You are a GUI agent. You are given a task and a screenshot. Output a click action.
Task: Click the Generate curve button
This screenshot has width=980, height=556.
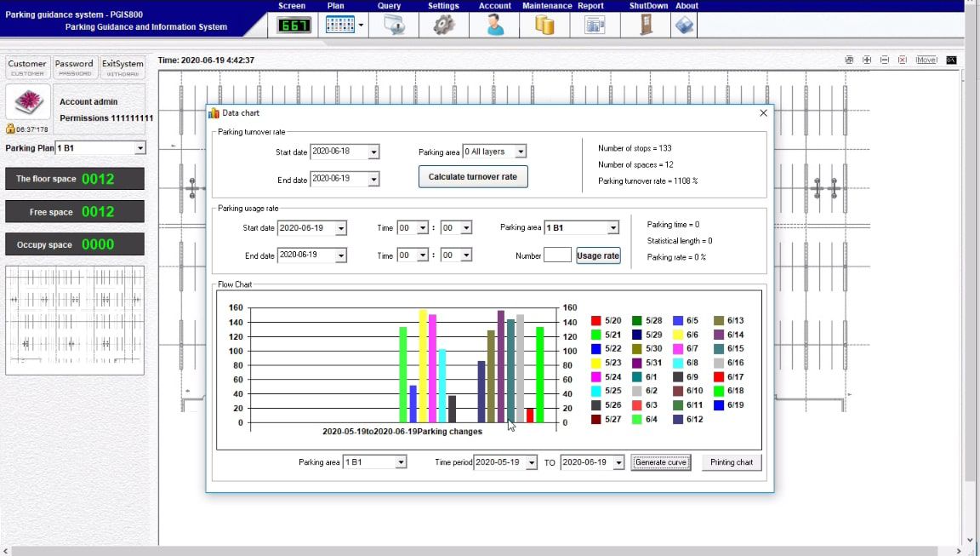(661, 462)
